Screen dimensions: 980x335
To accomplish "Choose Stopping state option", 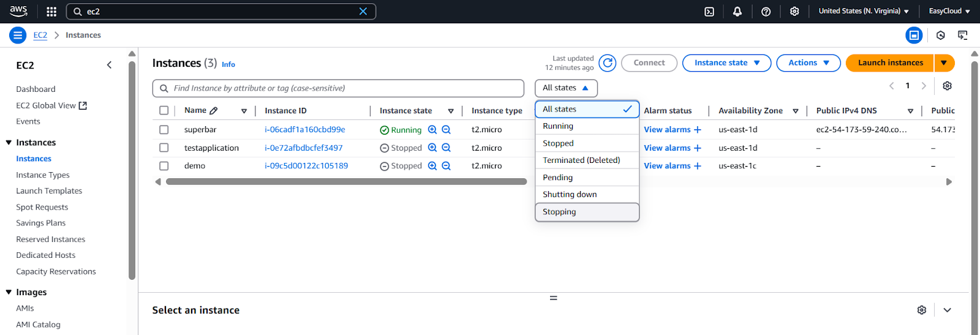I will [587, 212].
